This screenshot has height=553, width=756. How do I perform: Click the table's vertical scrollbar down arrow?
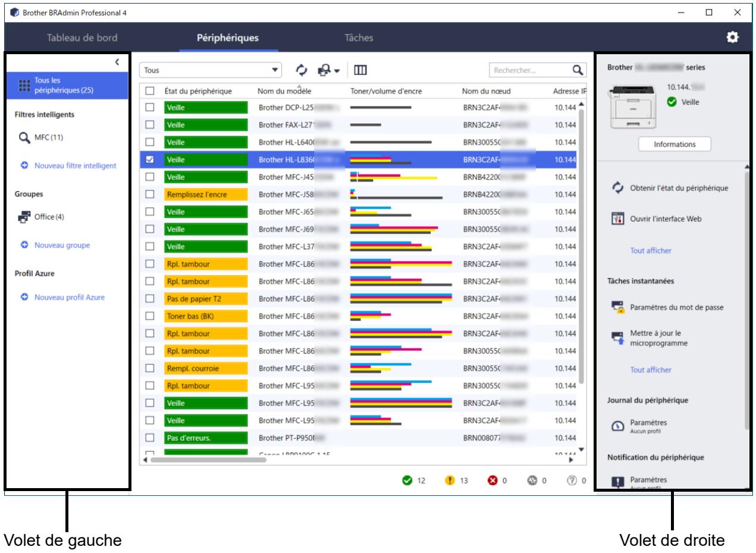pos(582,449)
